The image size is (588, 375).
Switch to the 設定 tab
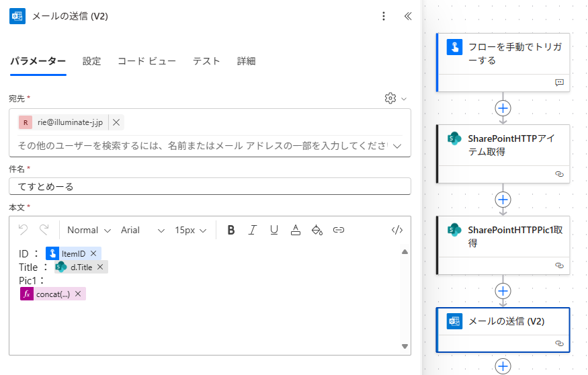tap(91, 61)
